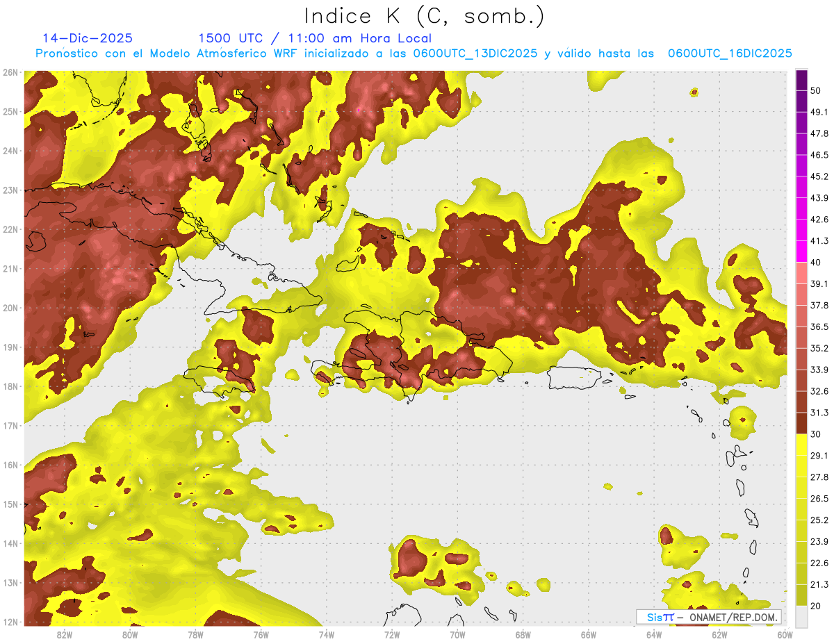Click the 14N latitude axis label
This screenshot has width=834, height=644.
pos(10,544)
